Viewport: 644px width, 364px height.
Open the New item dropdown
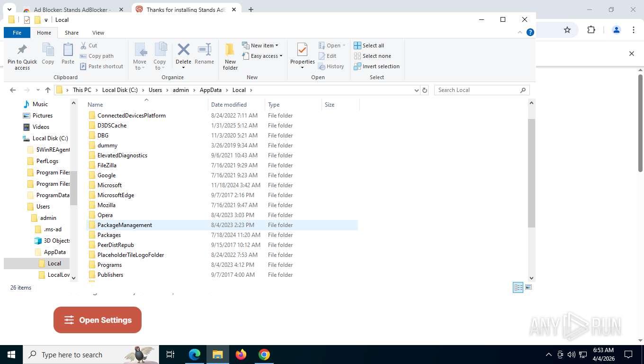pos(260,45)
